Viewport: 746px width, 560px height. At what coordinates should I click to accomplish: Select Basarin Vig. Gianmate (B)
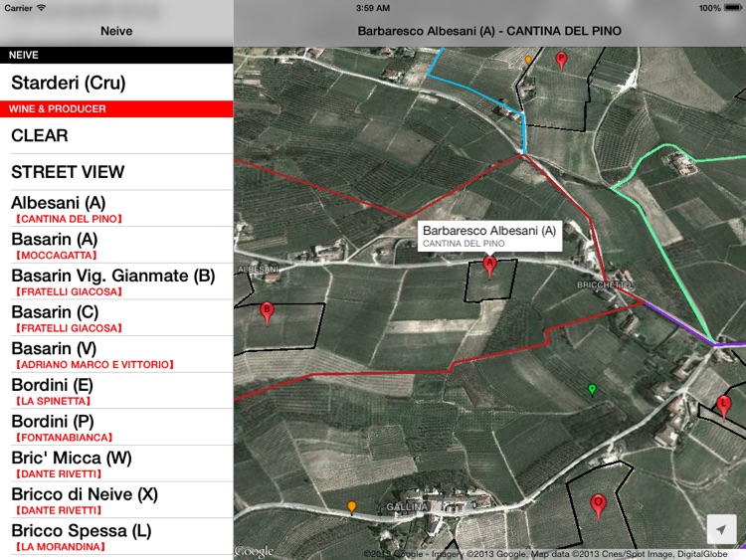pyautogui.click(x=116, y=281)
